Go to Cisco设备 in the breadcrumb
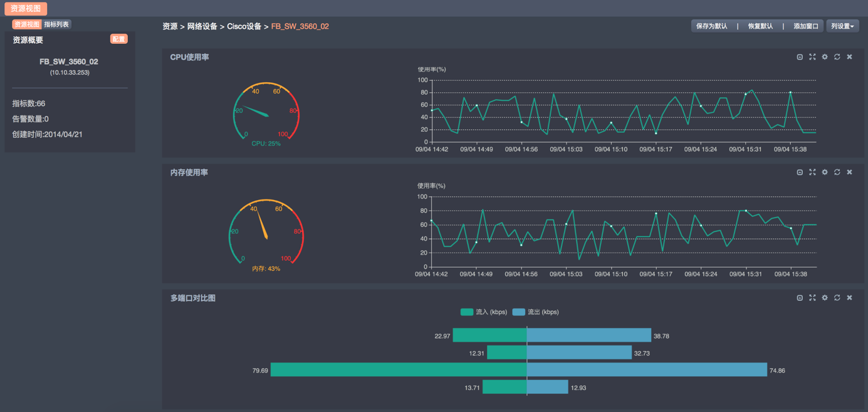The image size is (868, 412). pyautogui.click(x=244, y=26)
